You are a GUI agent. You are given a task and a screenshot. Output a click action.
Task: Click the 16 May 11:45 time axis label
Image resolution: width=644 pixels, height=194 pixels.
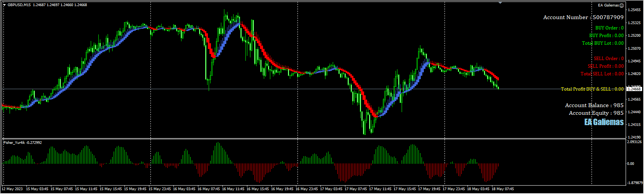[233, 189]
